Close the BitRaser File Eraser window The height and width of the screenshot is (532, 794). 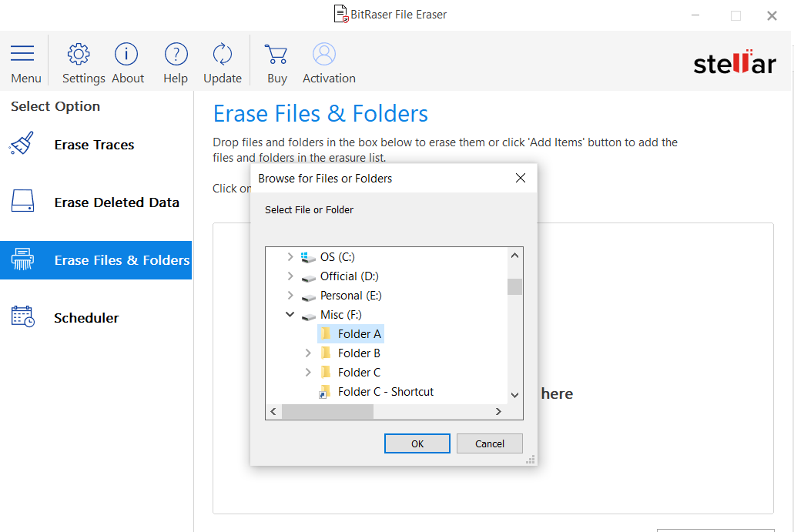(772, 15)
